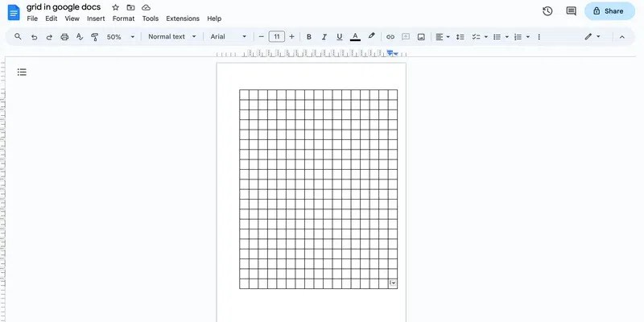Image resolution: width=644 pixels, height=322 pixels.
Task: Run spelling and grammar check
Action: [80, 37]
